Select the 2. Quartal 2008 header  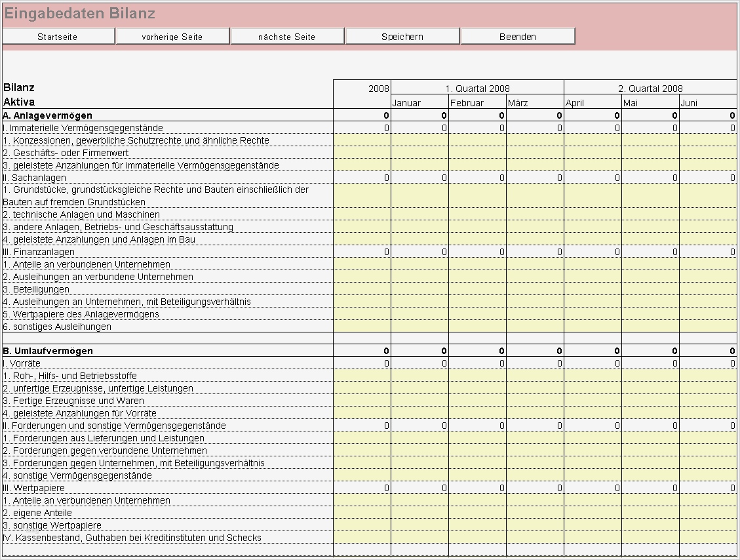pos(650,88)
